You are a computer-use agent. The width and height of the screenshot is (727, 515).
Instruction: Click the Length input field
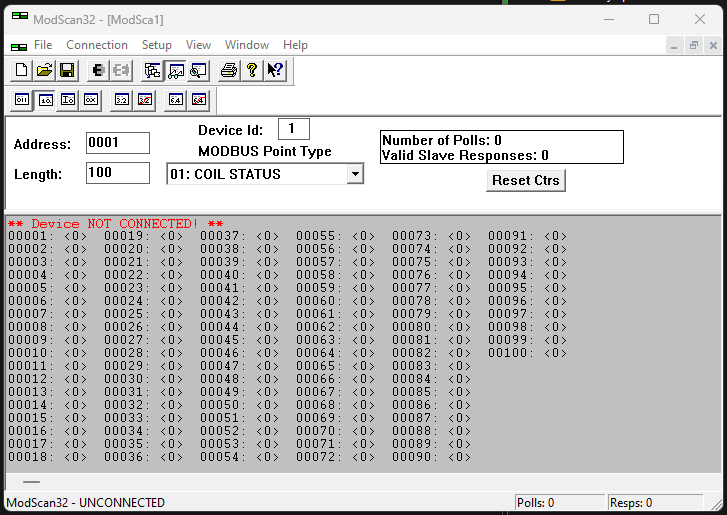(118, 173)
